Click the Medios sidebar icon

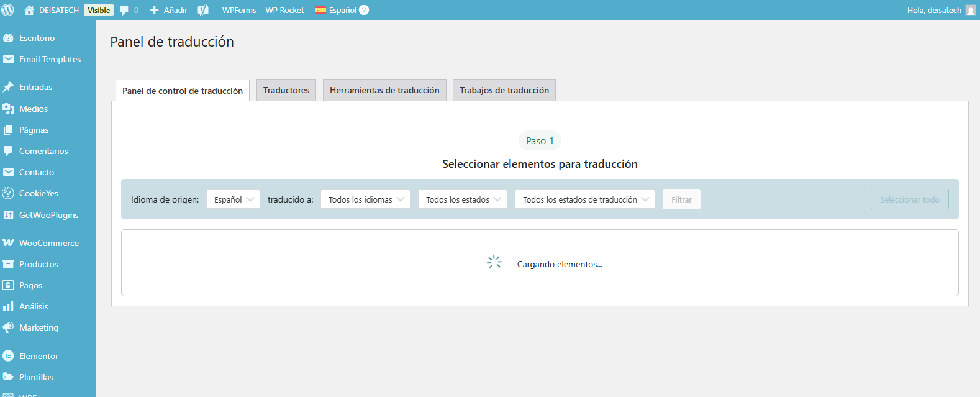click(8, 109)
